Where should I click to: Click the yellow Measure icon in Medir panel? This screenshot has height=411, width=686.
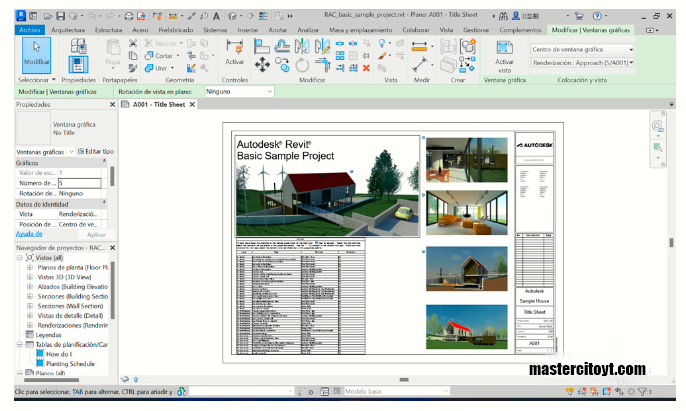(x=419, y=46)
